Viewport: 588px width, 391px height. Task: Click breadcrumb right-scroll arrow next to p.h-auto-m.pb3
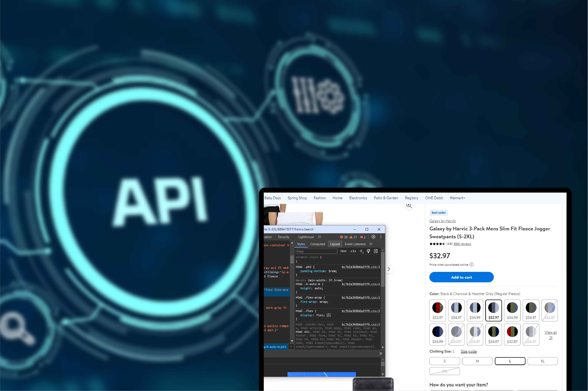(x=291, y=347)
